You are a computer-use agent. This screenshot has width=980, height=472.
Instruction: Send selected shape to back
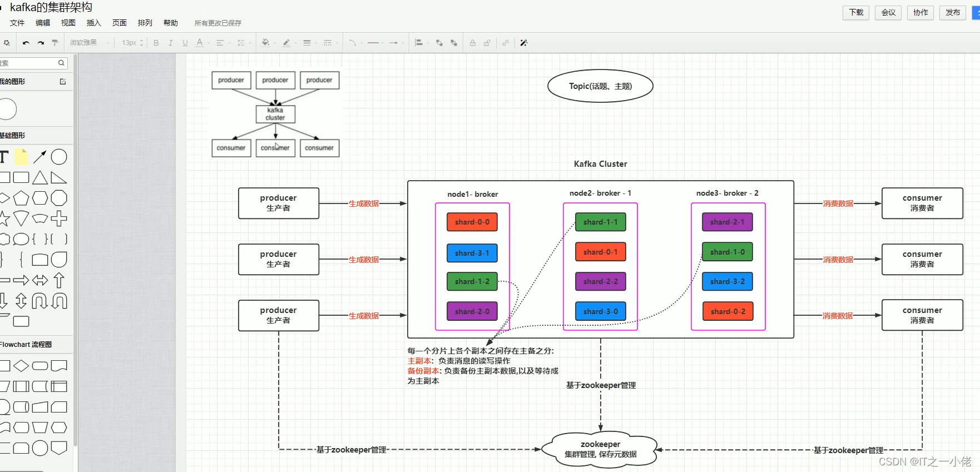coord(454,43)
